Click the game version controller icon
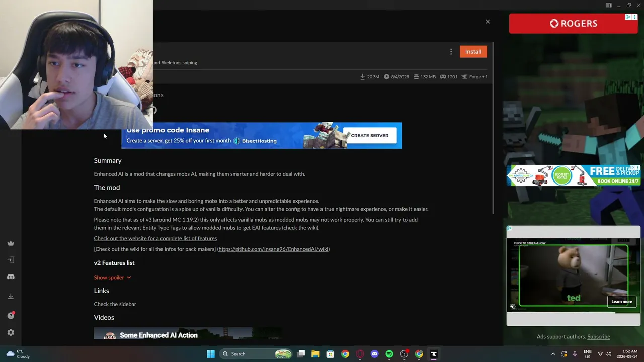The width and height of the screenshot is (644, 362). 443,77
